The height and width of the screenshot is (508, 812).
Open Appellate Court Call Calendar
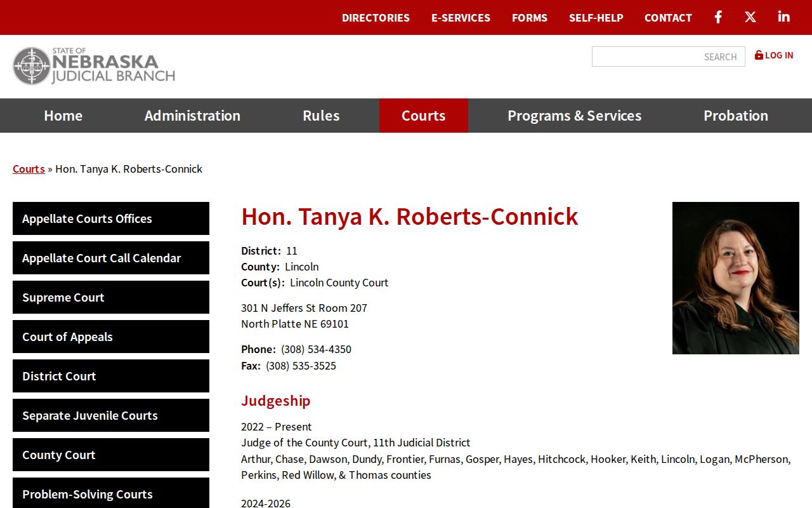pyautogui.click(x=111, y=258)
